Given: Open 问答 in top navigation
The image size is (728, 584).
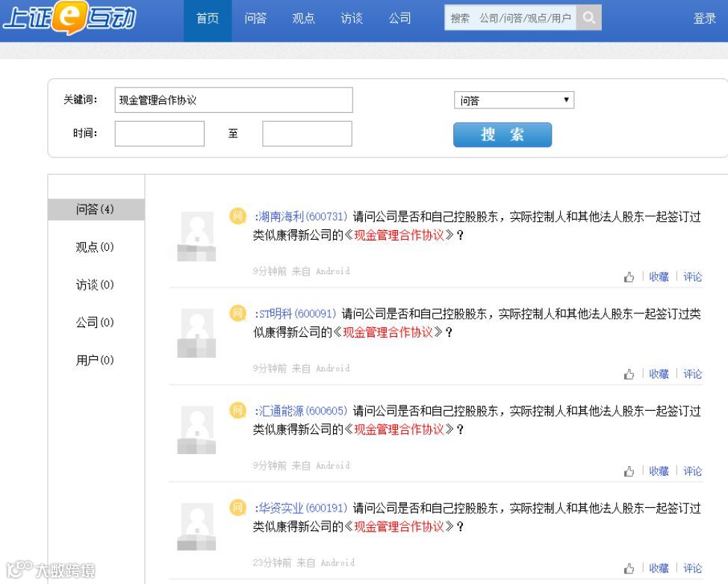Looking at the screenshot, I should (x=255, y=19).
